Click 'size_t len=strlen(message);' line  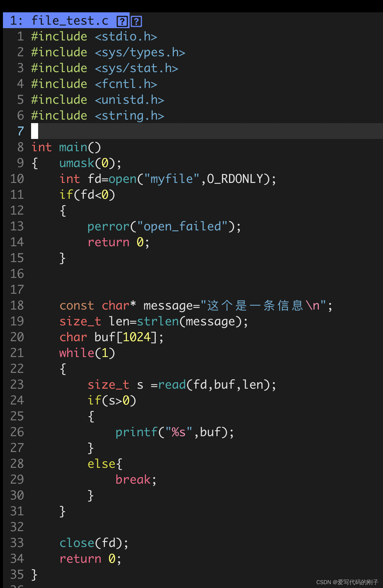pos(154,322)
